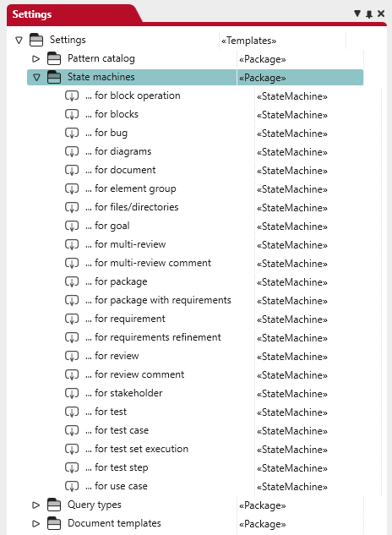This screenshot has width=392, height=535.
Task: Expand the Query types package
Action: (35, 505)
